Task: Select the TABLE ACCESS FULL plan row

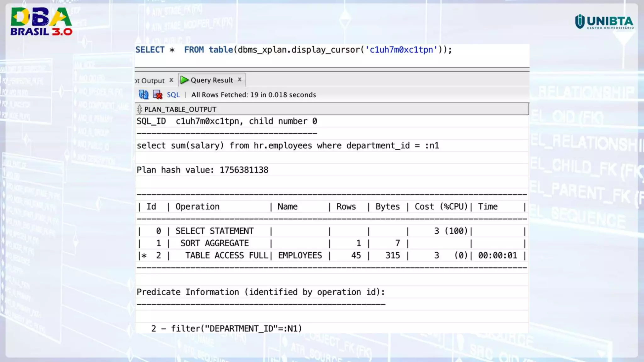Action: pyautogui.click(x=332, y=255)
